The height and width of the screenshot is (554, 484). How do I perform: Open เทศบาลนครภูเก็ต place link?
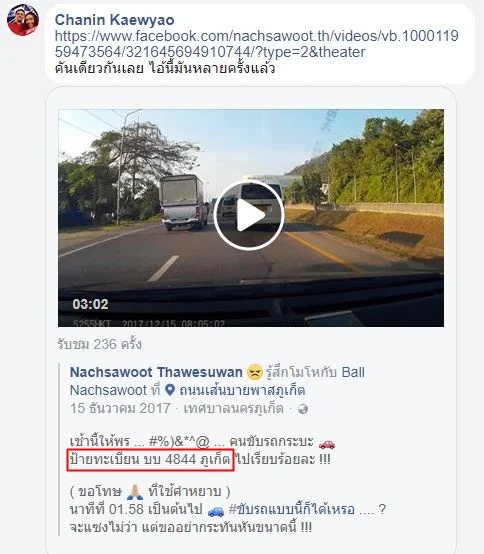click(x=234, y=408)
